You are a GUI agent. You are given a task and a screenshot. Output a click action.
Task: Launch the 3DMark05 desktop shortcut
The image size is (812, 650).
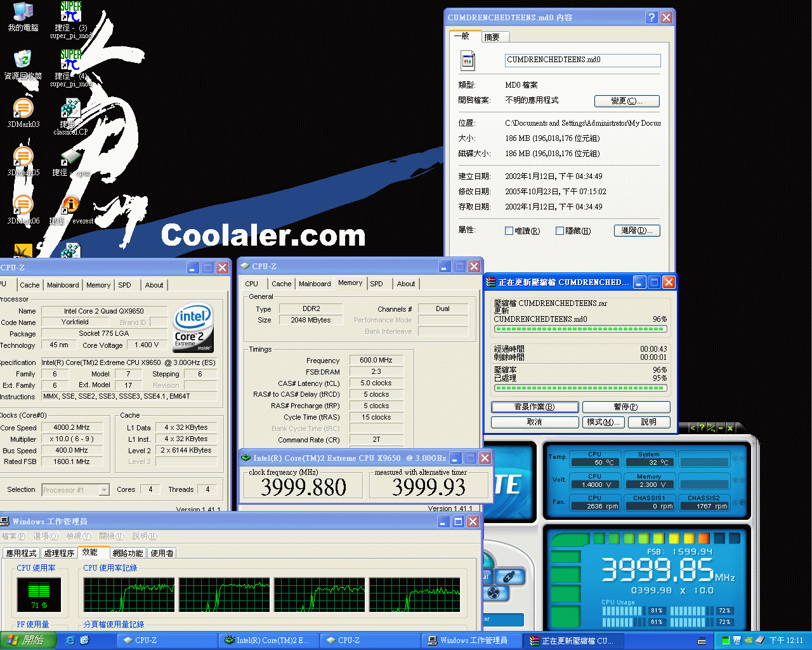pyautogui.click(x=23, y=156)
